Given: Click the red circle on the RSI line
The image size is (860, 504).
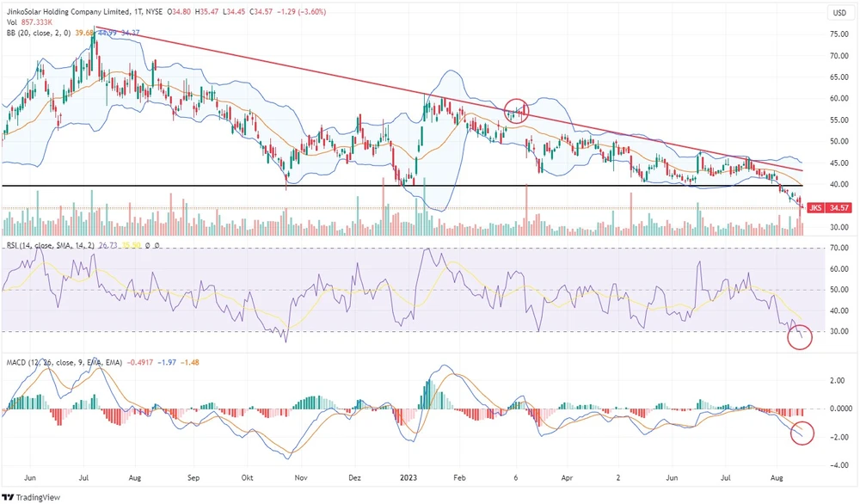Looking at the screenshot, I should 799,335.
